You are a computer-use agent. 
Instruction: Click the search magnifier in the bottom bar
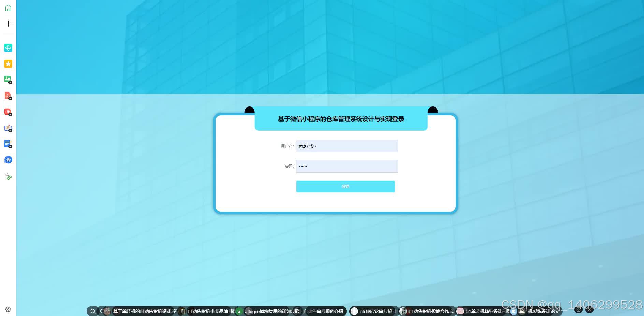pos(93,311)
